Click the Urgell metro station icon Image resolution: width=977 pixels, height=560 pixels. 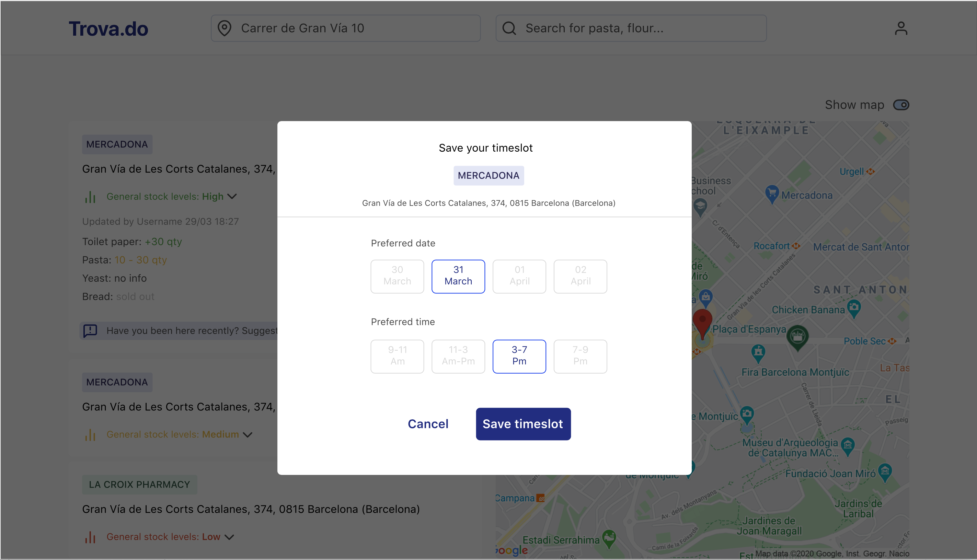tap(871, 172)
